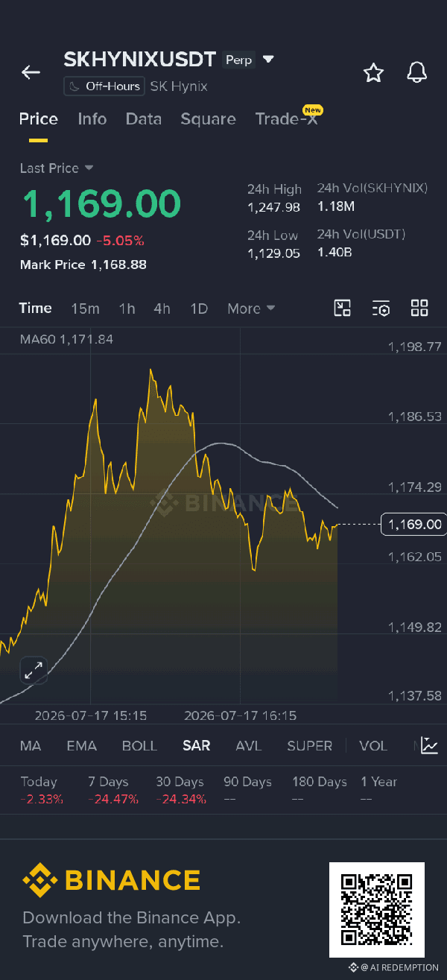Click the Download the Binance App text
447x980 pixels.
coord(131,917)
